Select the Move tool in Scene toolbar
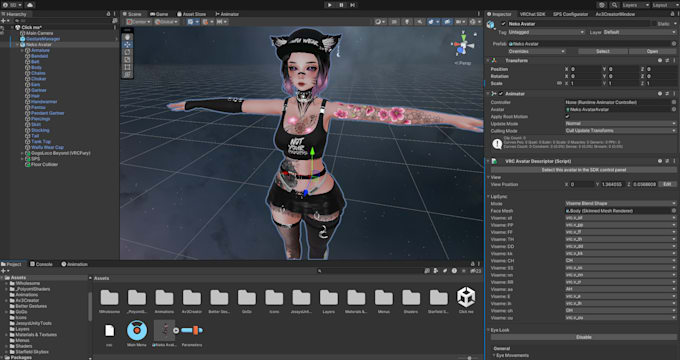680x360 pixels. [127, 45]
